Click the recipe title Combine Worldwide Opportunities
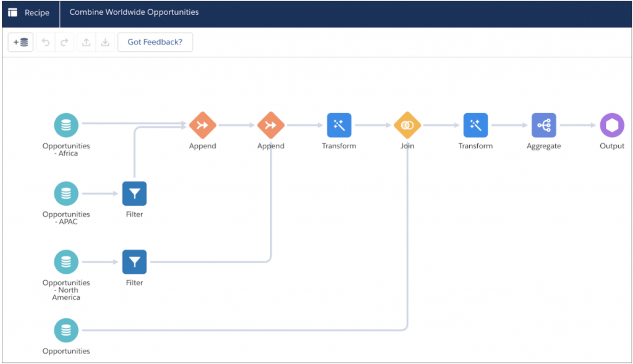Image resolution: width=633 pixels, height=364 pixels. tap(134, 12)
